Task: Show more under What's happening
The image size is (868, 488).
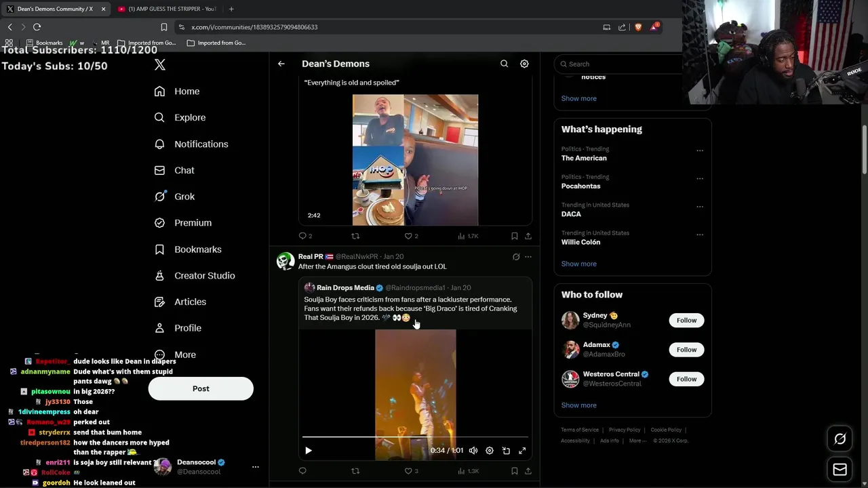Action: pyautogui.click(x=578, y=264)
